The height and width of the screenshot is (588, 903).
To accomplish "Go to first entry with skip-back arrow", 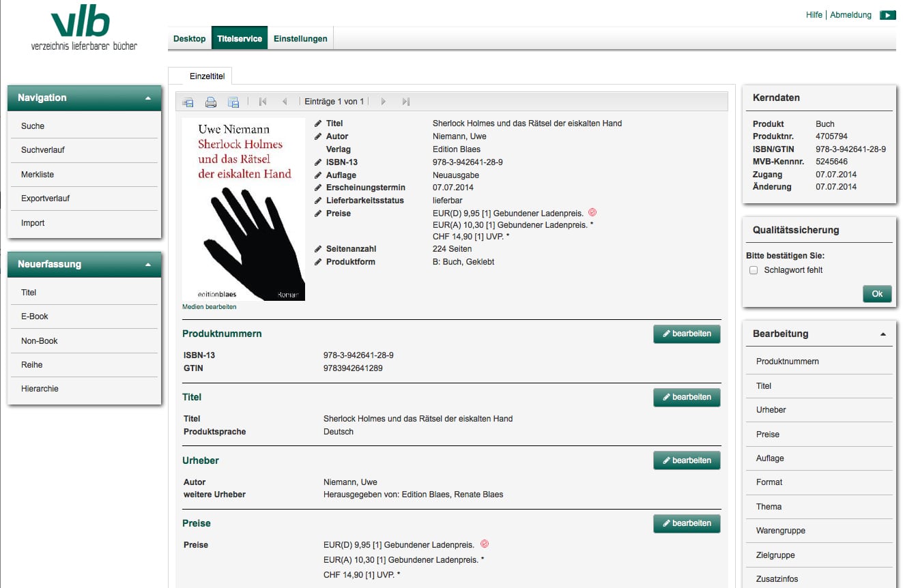I will click(x=263, y=102).
